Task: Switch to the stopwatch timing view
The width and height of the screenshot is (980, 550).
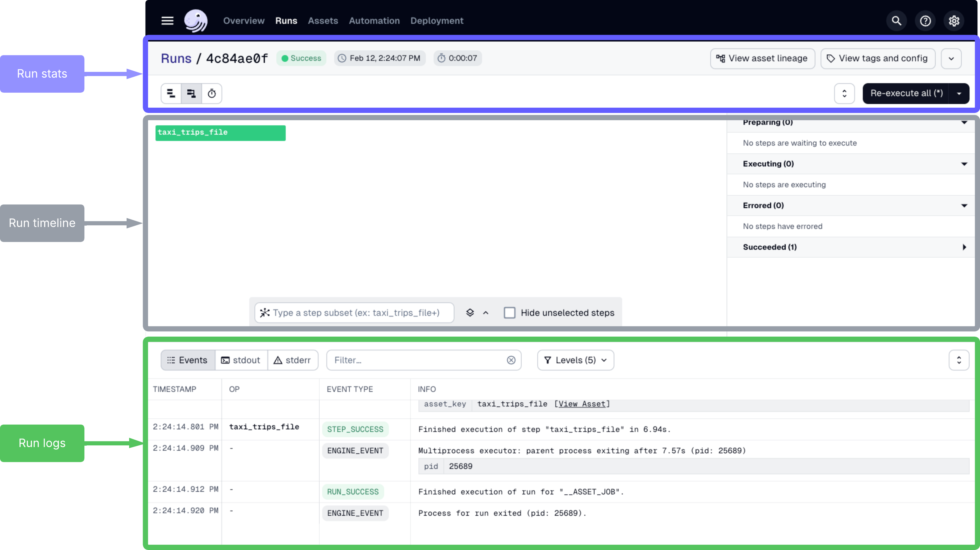Action: 212,93
